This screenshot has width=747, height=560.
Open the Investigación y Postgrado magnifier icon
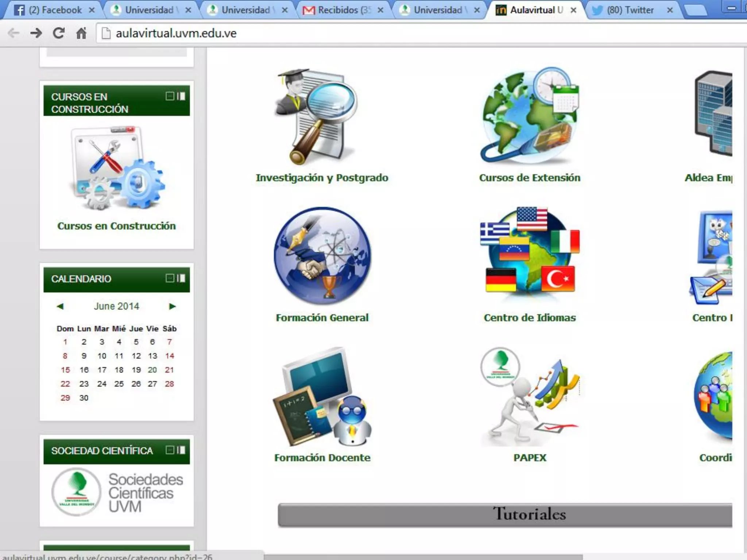pos(317,117)
